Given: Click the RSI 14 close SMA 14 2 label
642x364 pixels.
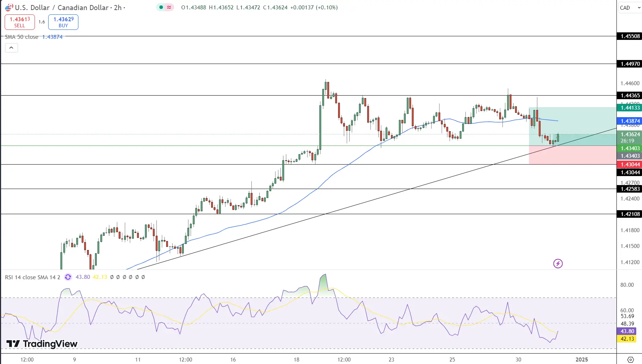Looking at the screenshot, I should [33, 277].
